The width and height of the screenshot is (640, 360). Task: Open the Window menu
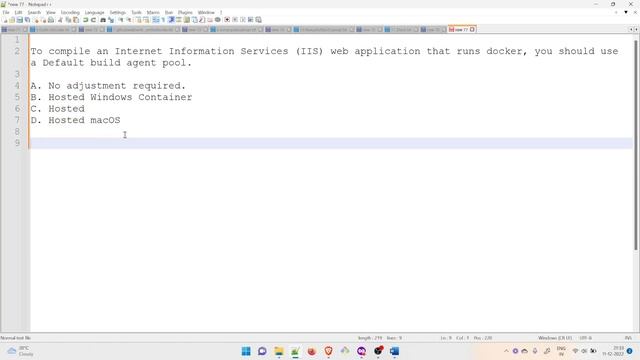click(x=206, y=13)
